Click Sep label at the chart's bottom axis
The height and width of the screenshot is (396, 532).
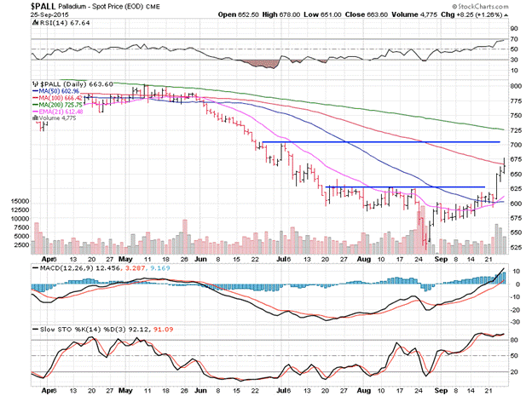tap(441, 391)
